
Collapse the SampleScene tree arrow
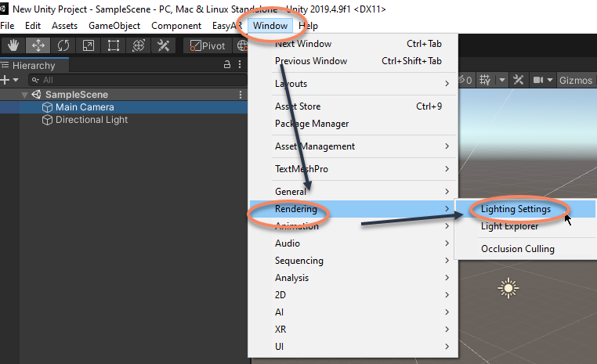(x=25, y=95)
